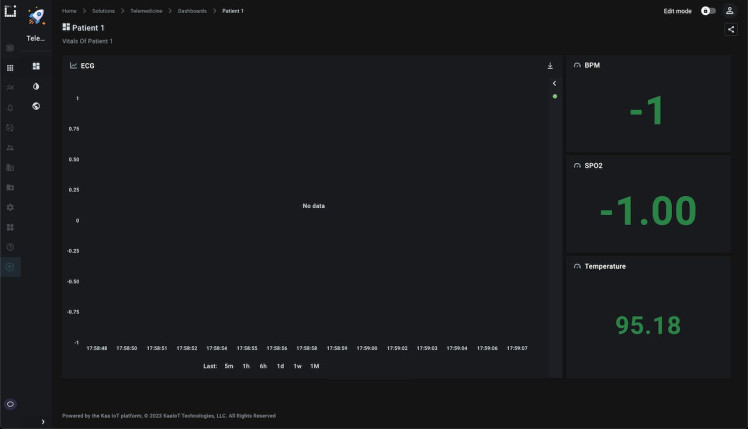The width and height of the screenshot is (748, 429).
Task: Toggle the Edit mode switch
Action: point(708,11)
